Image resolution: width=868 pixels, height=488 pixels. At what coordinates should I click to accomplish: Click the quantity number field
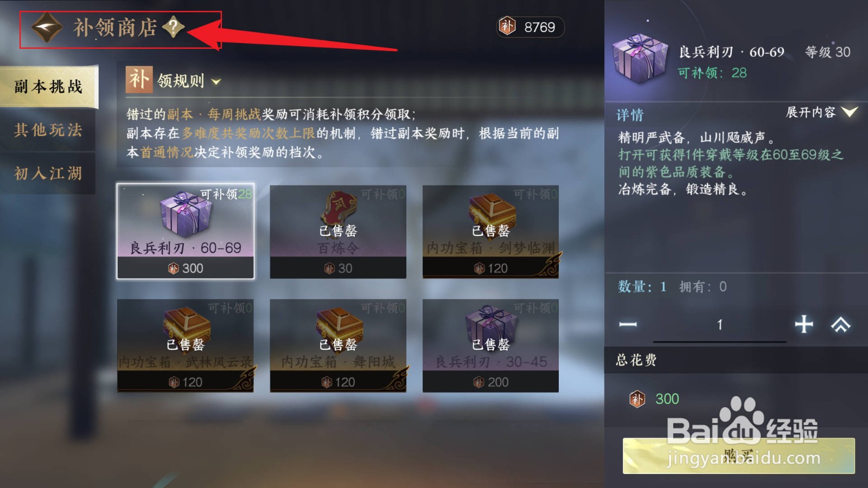719,325
